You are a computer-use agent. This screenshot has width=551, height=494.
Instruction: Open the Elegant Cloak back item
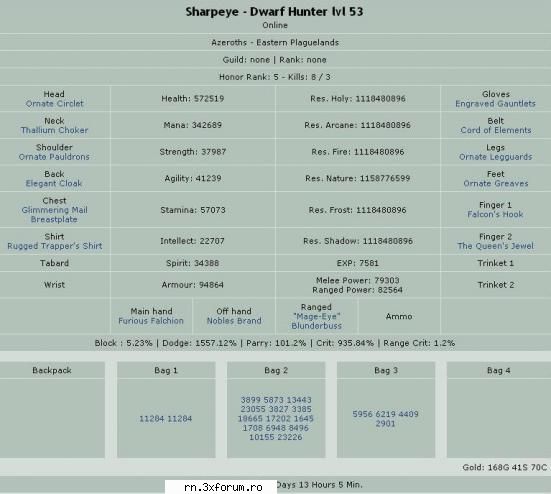[54, 183]
